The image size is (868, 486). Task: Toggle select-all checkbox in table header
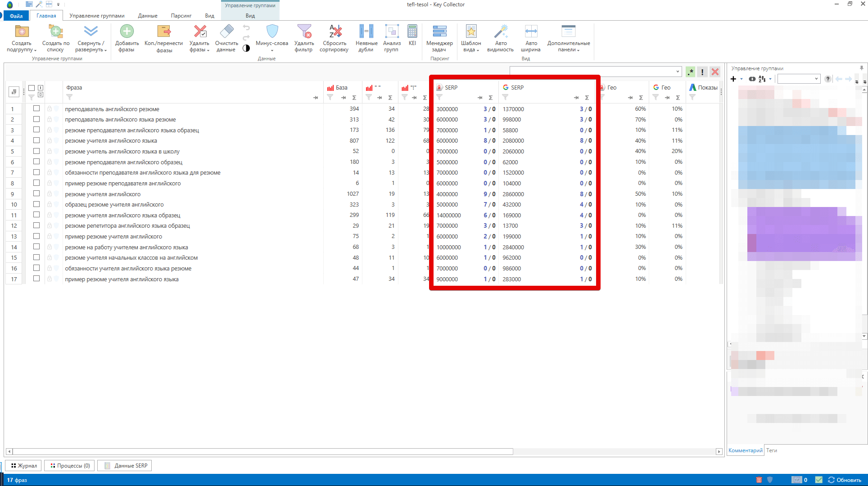pyautogui.click(x=32, y=88)
